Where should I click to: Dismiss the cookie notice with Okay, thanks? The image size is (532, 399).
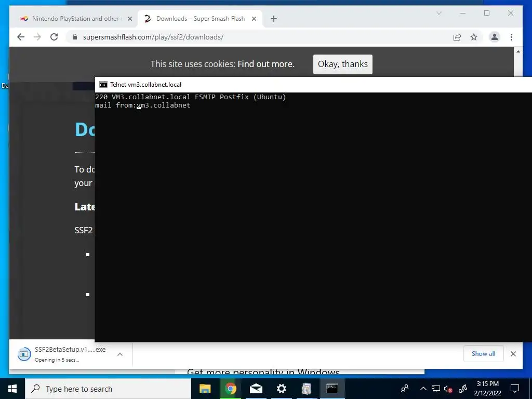pos(343,64)
